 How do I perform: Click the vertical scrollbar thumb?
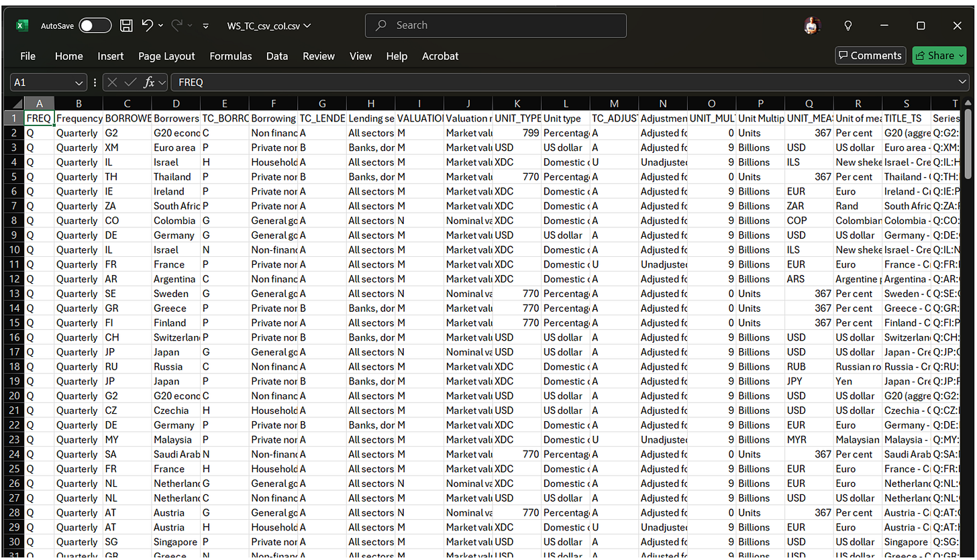click(x=968, y=144)
